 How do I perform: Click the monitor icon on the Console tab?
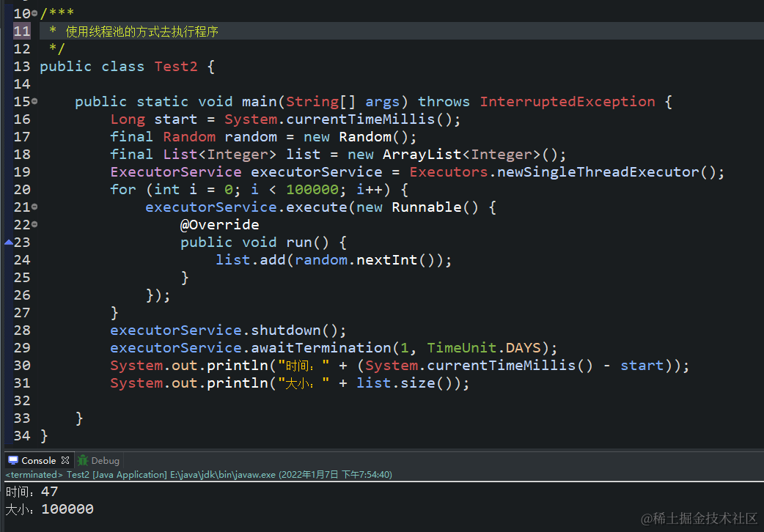tap(13, 460)
